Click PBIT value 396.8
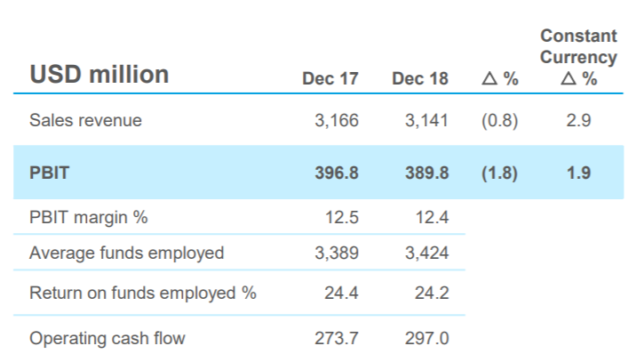 [x=337, y=173]
